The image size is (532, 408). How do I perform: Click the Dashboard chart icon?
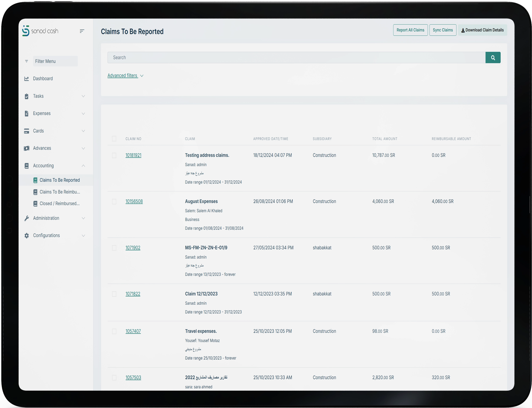pos(26,79)
